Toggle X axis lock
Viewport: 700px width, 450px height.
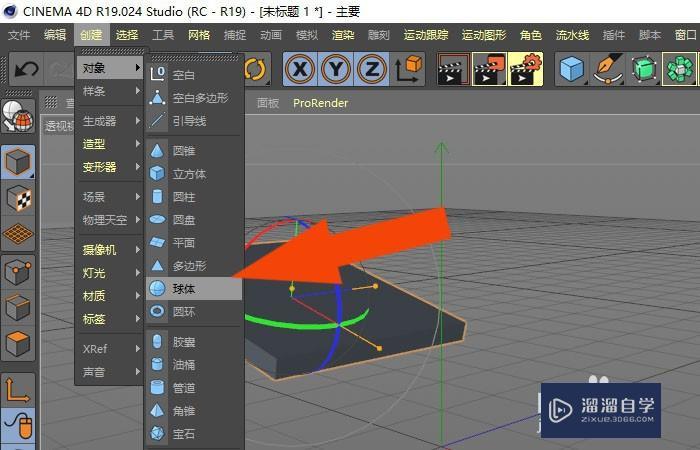point(300,69)
